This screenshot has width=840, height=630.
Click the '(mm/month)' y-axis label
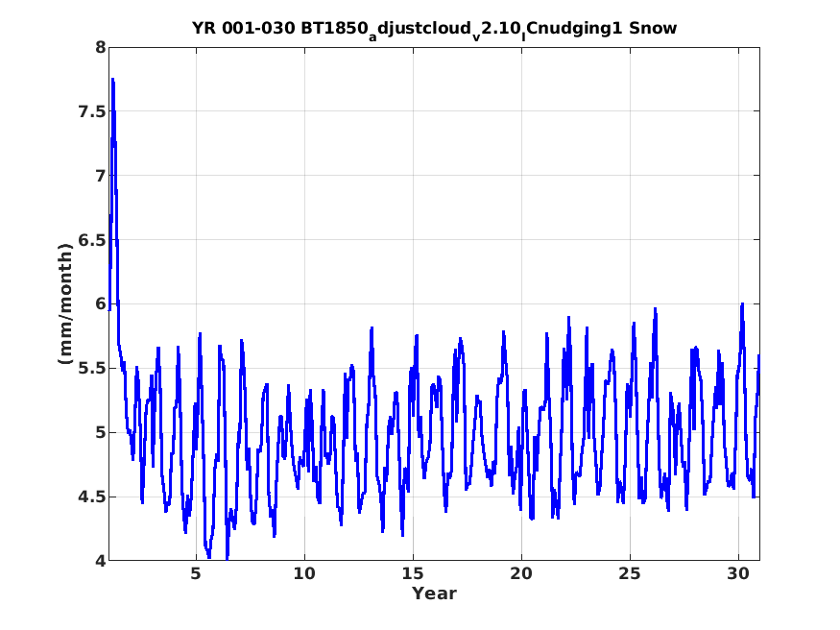65,303
